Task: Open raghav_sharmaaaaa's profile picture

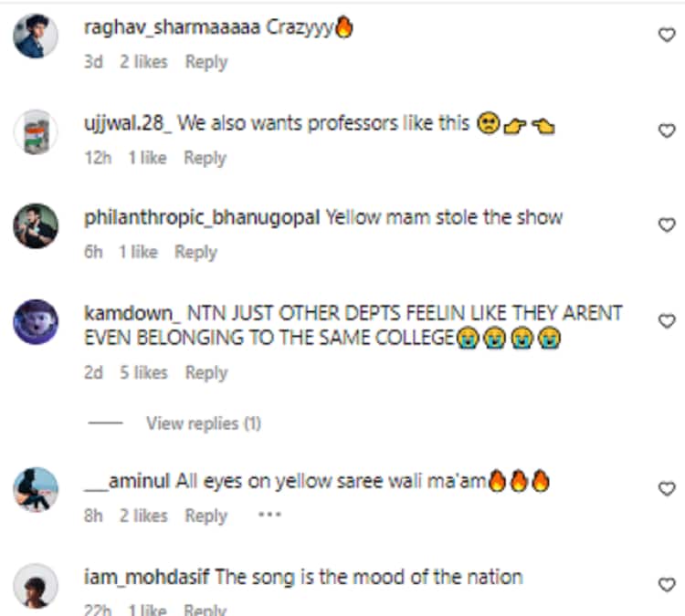Action: point(36,36)
